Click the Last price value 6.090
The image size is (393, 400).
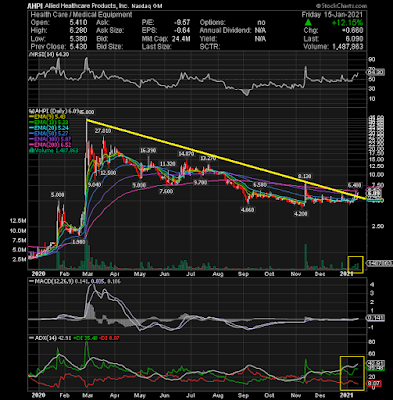tap(355, 39)
